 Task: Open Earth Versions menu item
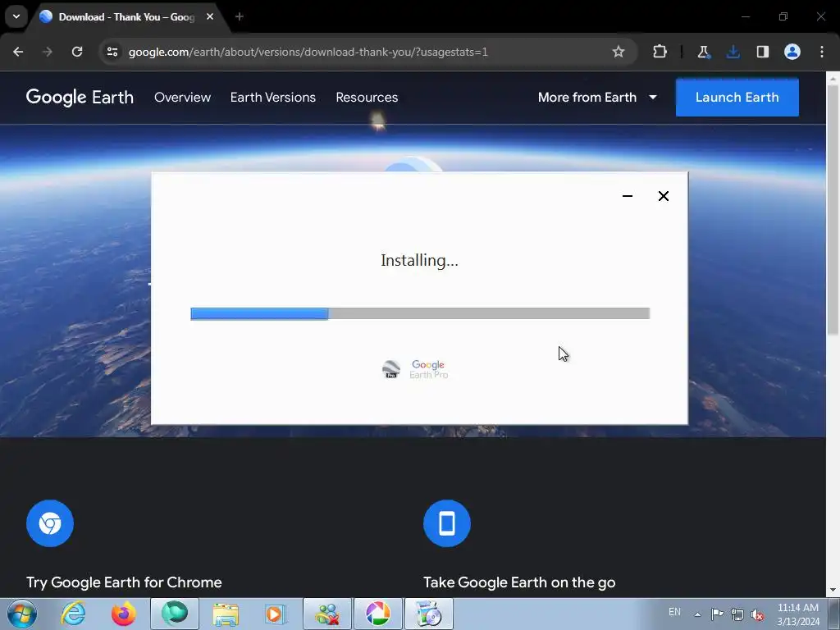pyautogui.click(x=273, y=98)
